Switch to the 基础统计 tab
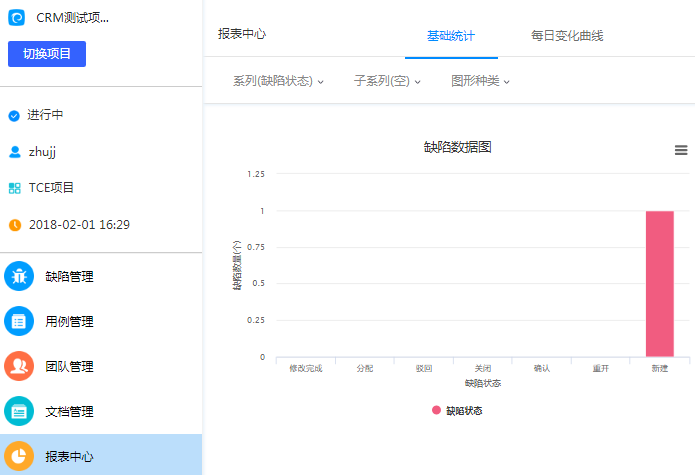This screenshot has height=475, width=695. click(450, 36)
